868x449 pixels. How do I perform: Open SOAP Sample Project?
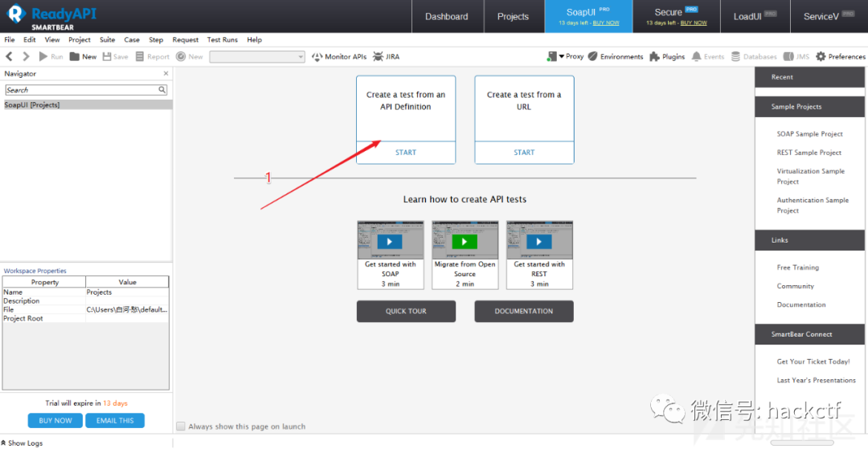(810, 134)
